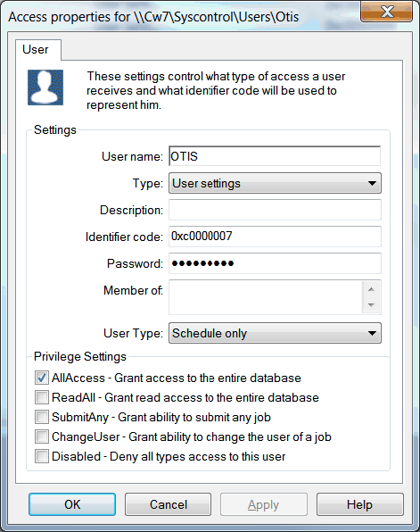The image size is (420, 532).
Task: Click the blue user avatar icon
Action: coord(45,87)
